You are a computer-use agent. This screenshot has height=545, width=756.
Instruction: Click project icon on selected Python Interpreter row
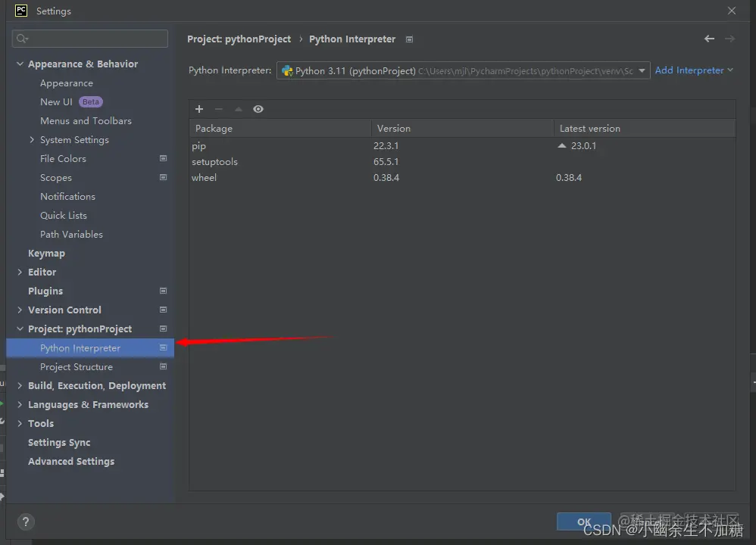pos(163,348)
